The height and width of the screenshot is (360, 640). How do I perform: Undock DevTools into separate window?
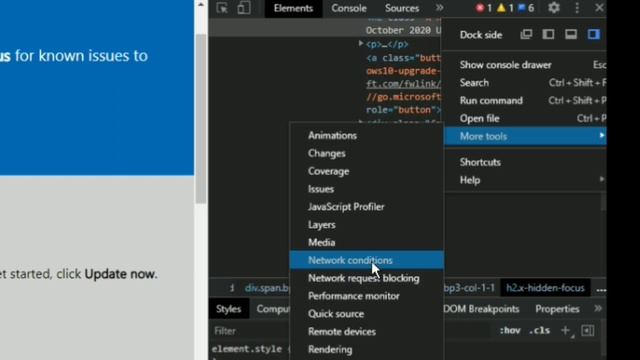[526, 34]
